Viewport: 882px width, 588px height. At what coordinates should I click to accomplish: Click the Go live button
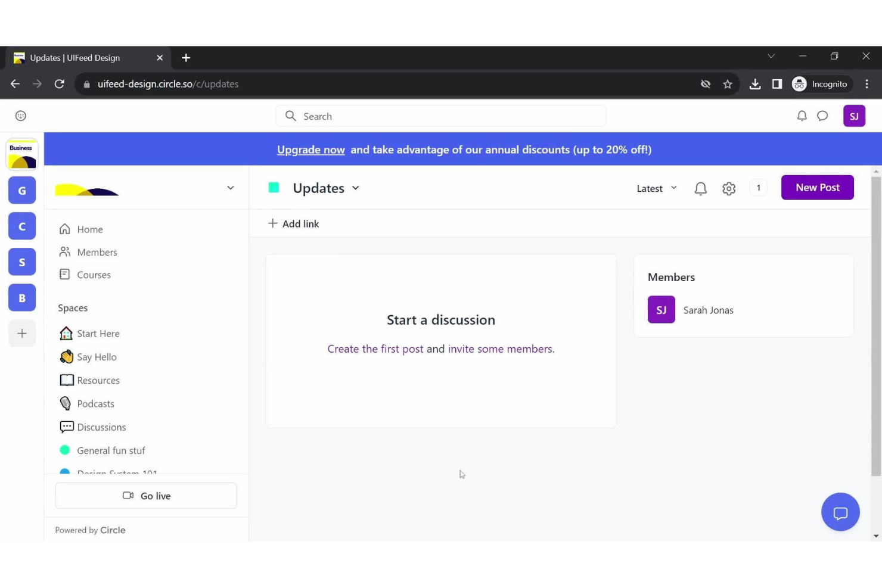146,496
